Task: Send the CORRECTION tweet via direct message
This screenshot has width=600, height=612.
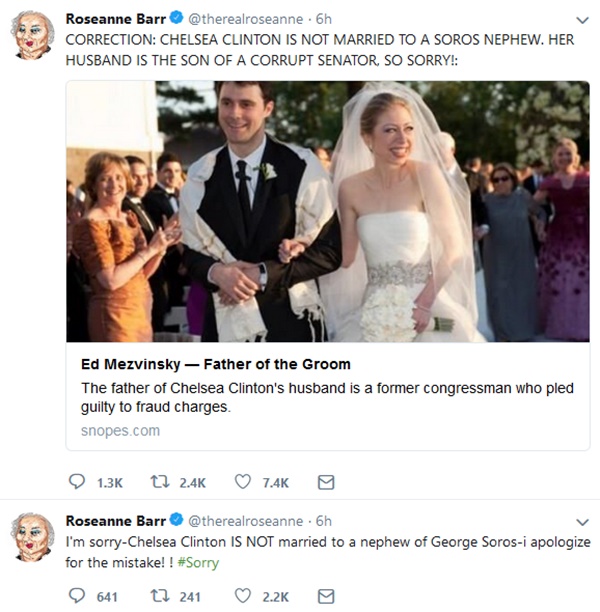Action: point(325,482)
